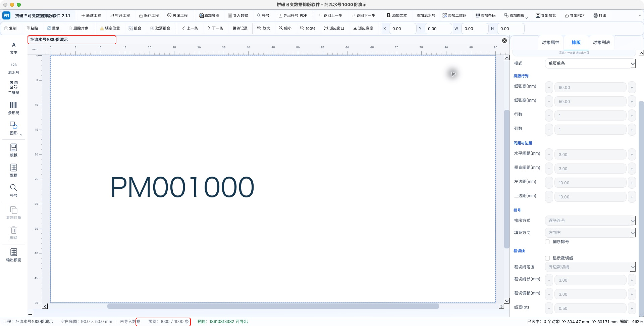Click the canvas horizontal scrollbar
The image size is (644, 326).
[x=273, y=306]
